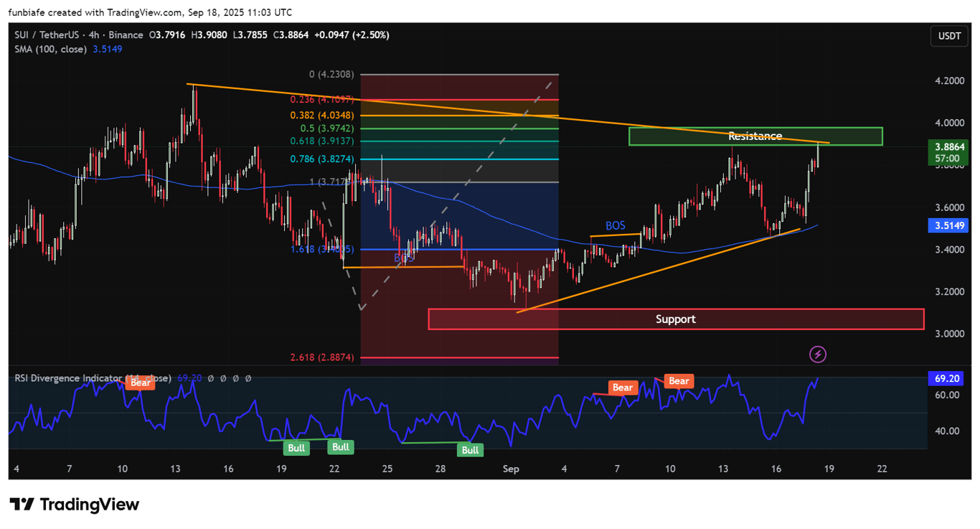Select the orange Bear divergence marker near Sep 10

pos(677,381)
